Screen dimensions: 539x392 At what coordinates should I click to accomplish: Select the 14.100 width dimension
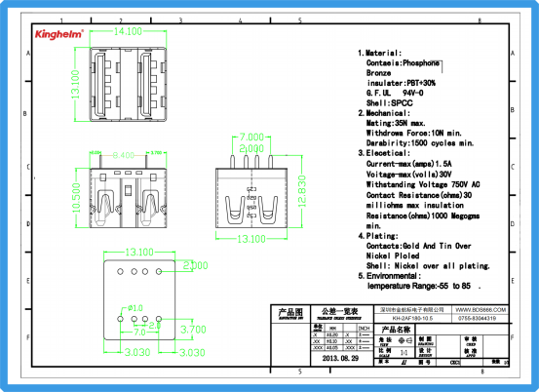pyautogui.click(x=128, y=31)
